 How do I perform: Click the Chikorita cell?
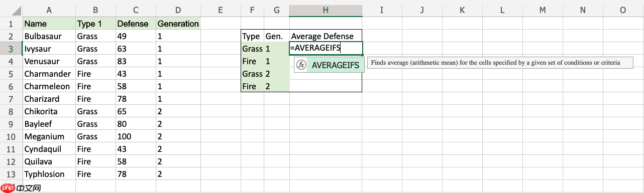(x=49, y=111)
